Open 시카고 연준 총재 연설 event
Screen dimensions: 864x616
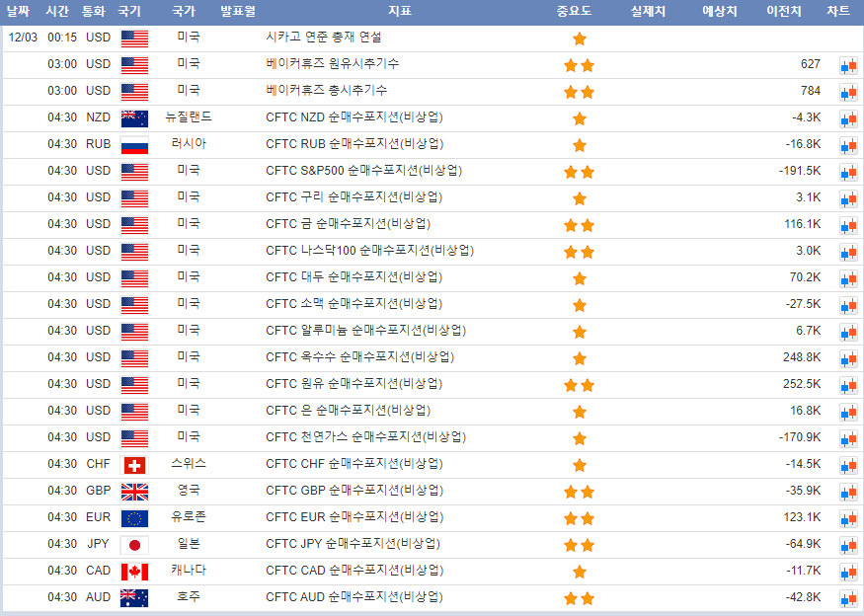(x=324, y=38)
